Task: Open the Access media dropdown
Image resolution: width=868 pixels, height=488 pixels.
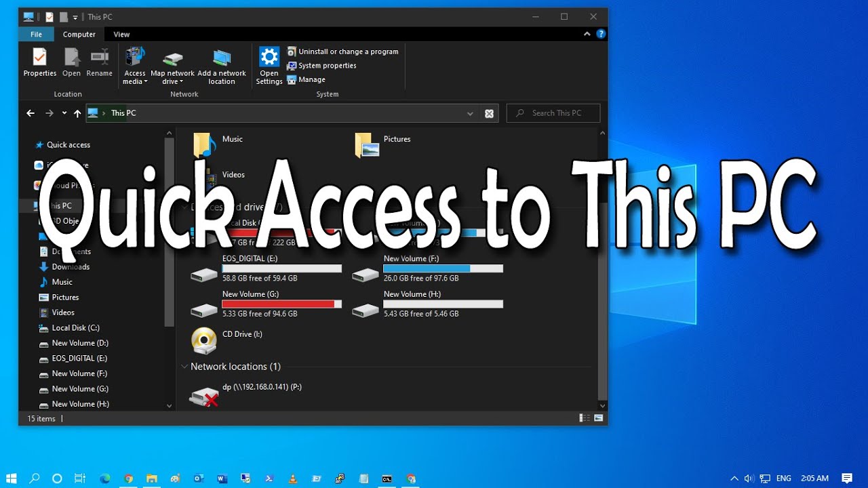Action: point(134,66)
